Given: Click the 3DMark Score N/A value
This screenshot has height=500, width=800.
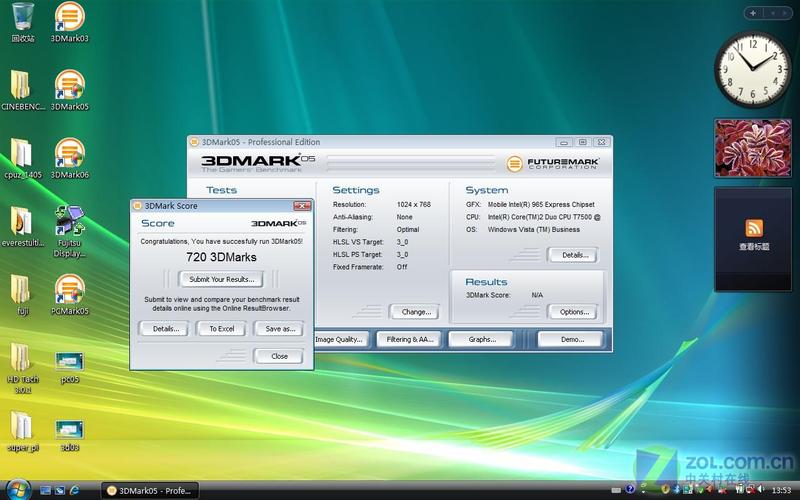Looking at the screenshot, I should (537, 295).
